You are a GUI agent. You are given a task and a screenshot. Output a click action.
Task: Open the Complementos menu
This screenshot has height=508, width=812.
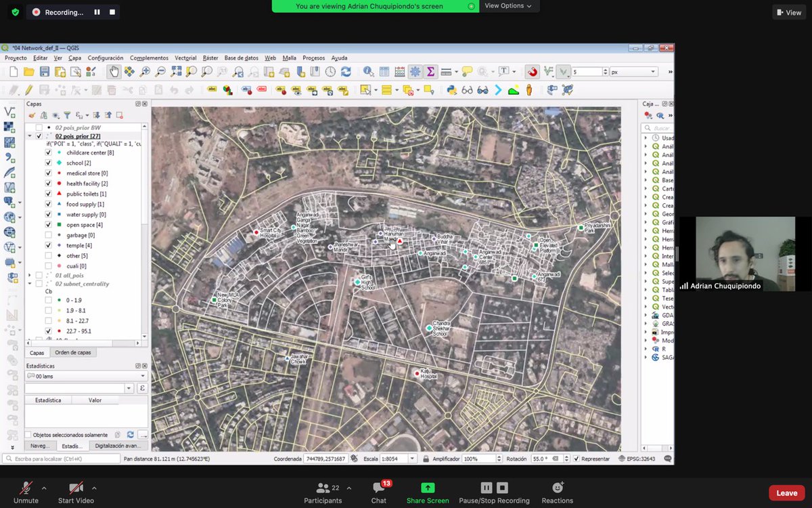pos(149,58)
